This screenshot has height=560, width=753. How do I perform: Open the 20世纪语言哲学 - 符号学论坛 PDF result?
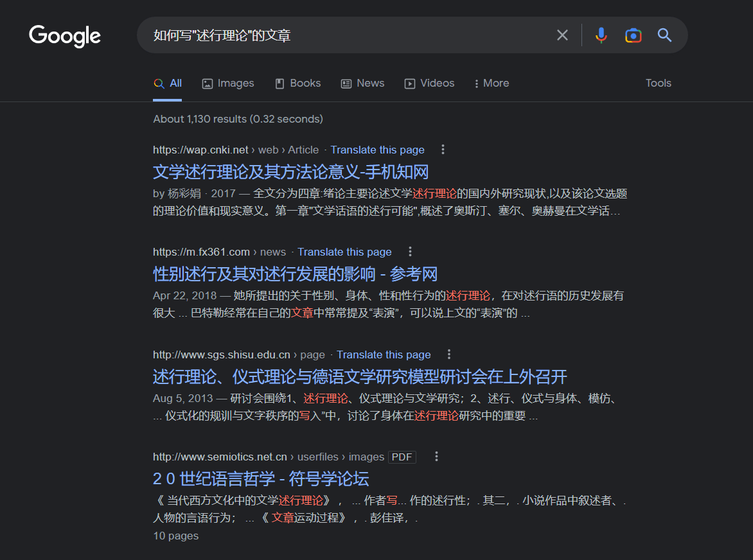coord(261,479)
